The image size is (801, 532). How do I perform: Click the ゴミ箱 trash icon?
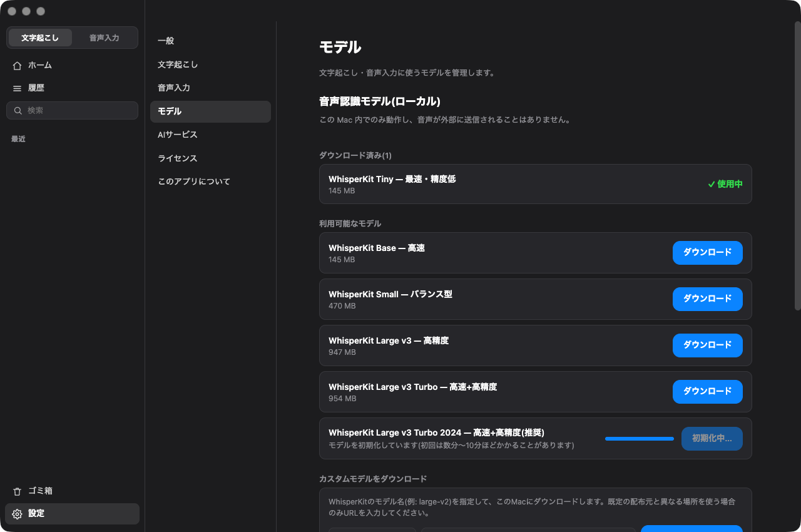(x=18, y=491)
